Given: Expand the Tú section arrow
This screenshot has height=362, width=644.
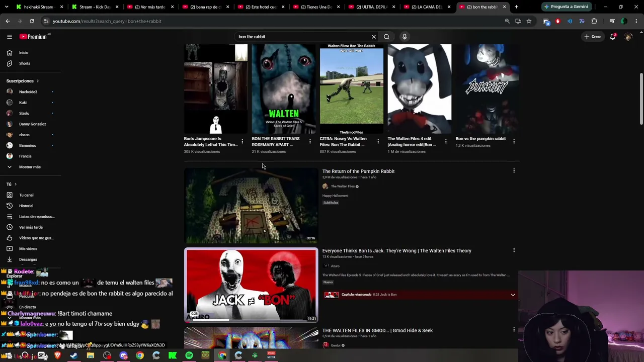Looking at the screenshot, I should (x=16, y=185).
